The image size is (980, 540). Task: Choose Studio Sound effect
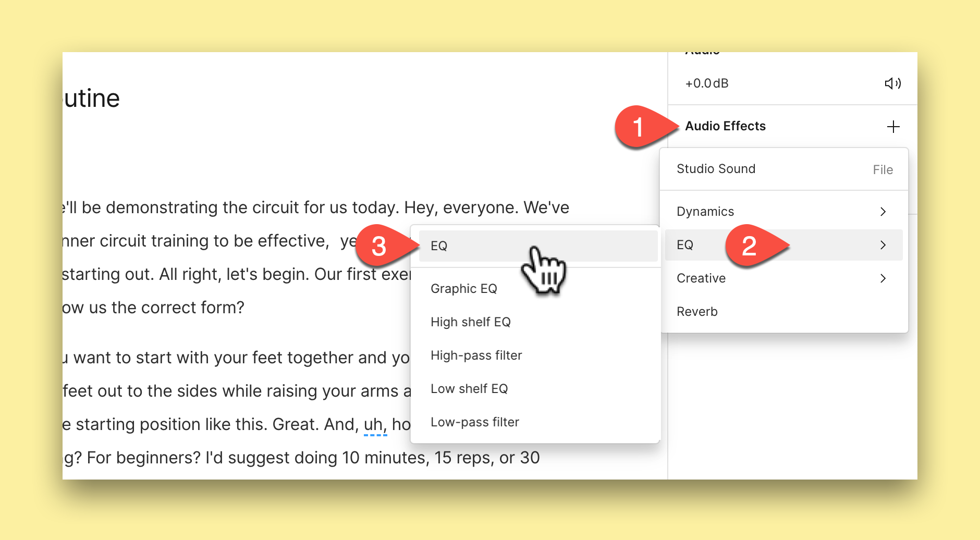point(784,169)
